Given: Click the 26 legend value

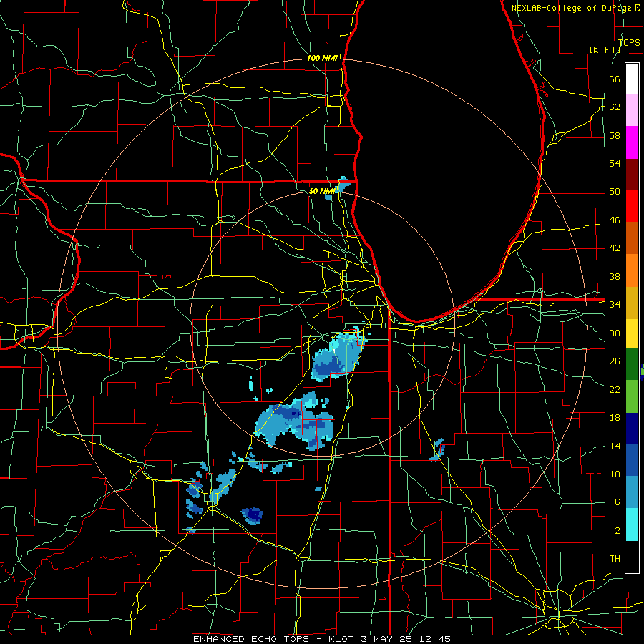Looking at the screenshot, I should point(615,361).
